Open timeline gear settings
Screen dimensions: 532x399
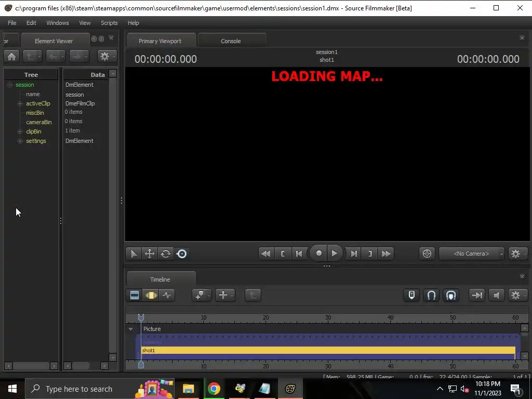coord(517,295)
